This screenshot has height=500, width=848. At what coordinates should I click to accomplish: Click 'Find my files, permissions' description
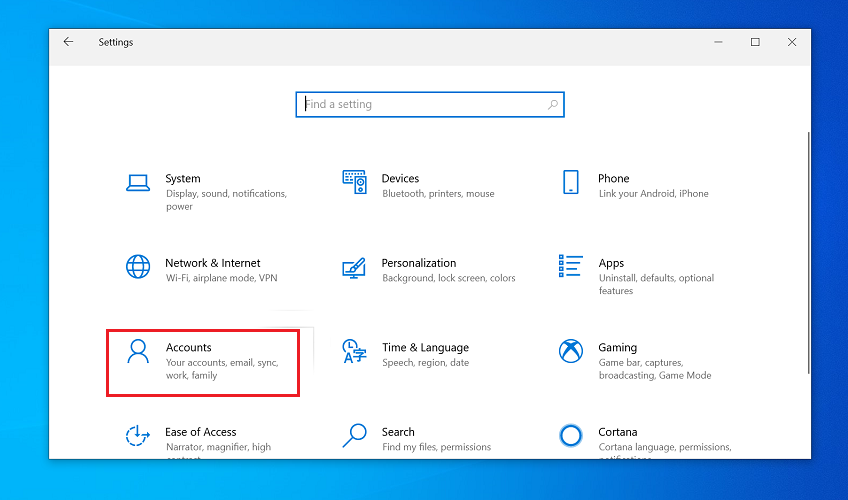coord(436,447)
